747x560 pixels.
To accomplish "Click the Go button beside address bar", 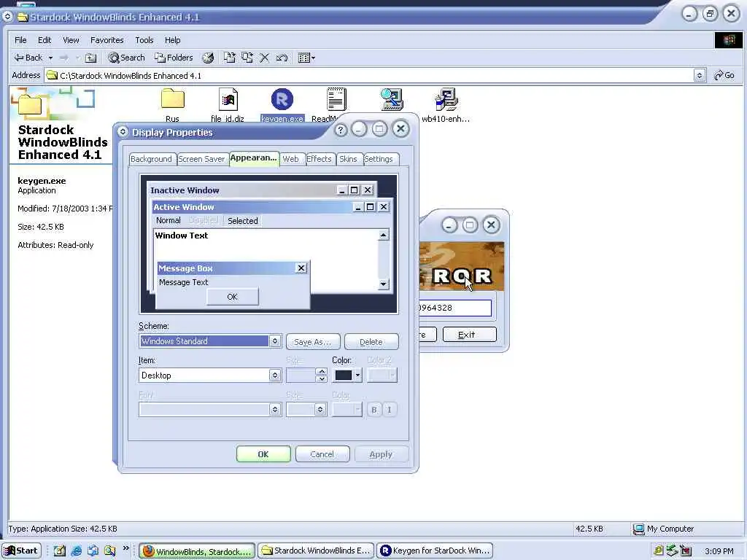I will [x=724, y=75].
